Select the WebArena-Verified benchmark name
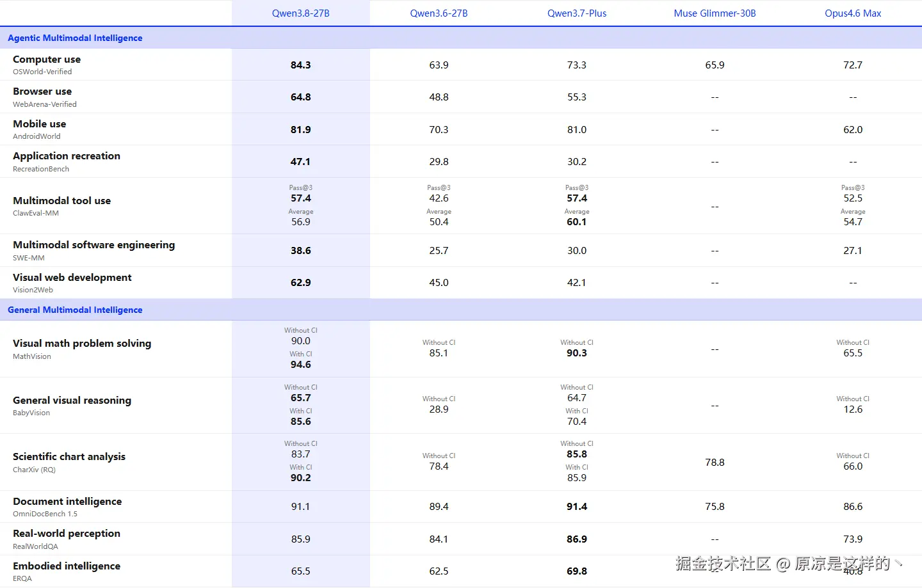 (45, 104)
